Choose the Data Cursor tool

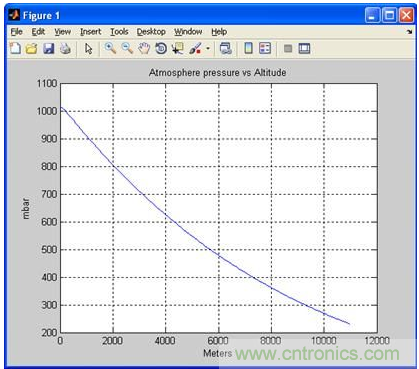tap(178, 49)
